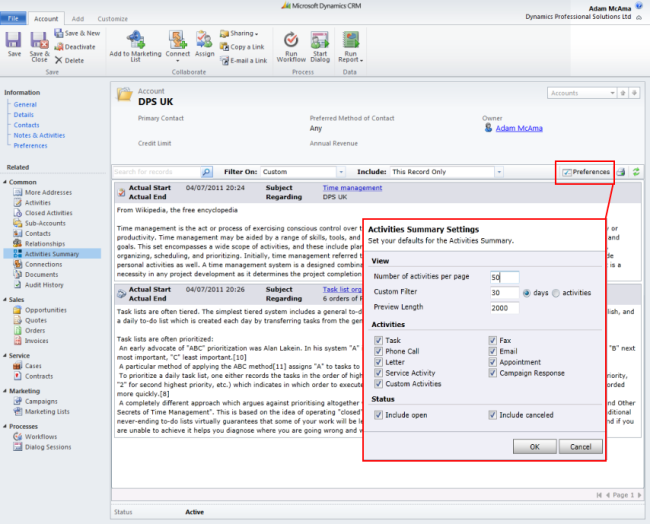Select the Account ribbon tab

point(46,19)
